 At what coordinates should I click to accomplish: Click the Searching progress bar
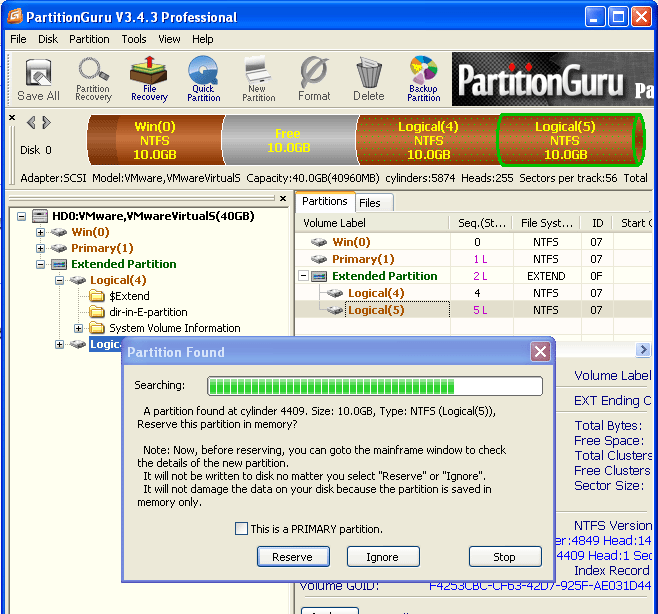pos(375,386)
